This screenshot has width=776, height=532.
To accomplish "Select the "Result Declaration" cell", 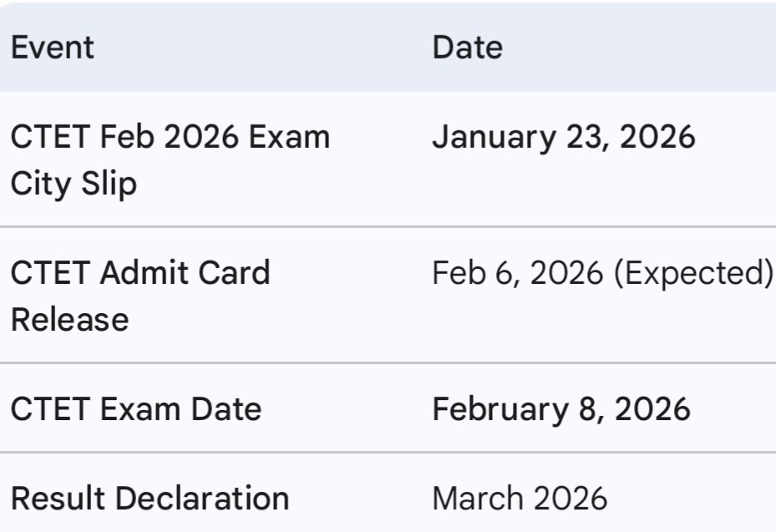I will click(150, 499).
